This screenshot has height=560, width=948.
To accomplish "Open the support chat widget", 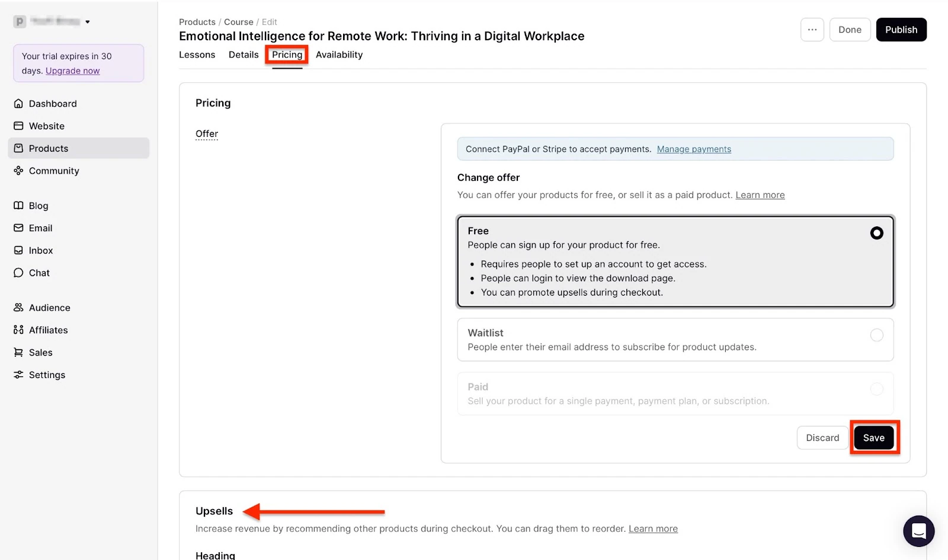I will [x=918, y=530].
